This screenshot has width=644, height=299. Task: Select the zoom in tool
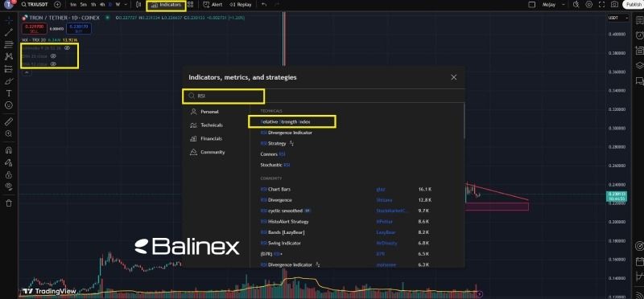[9, 133]
